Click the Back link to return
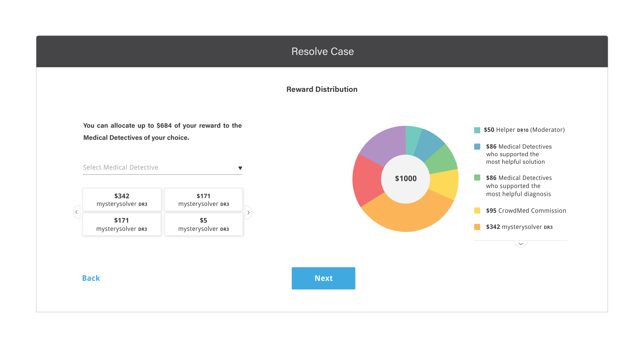 tap(91, 278)
